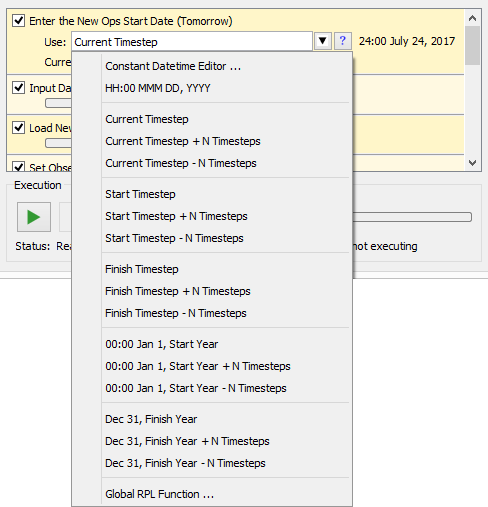Open the blue question mark help
Image resolution: width=488 pixels, height=507 pixels.
click(342, 41)
